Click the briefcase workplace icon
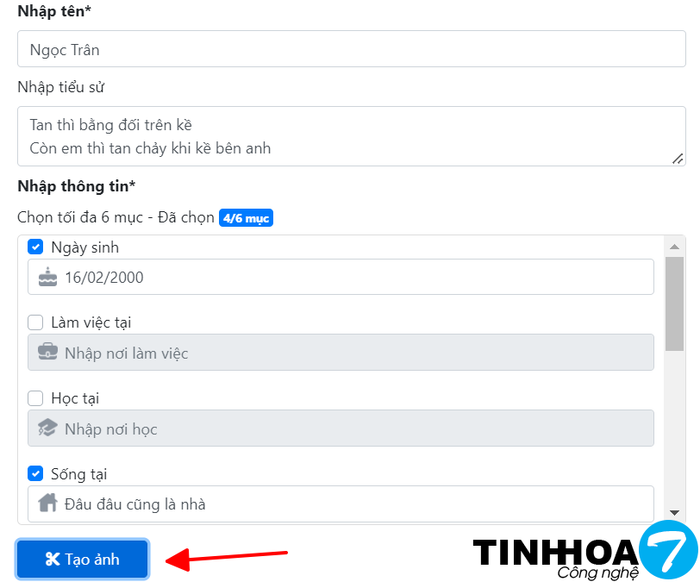 [x=47, y=352]
